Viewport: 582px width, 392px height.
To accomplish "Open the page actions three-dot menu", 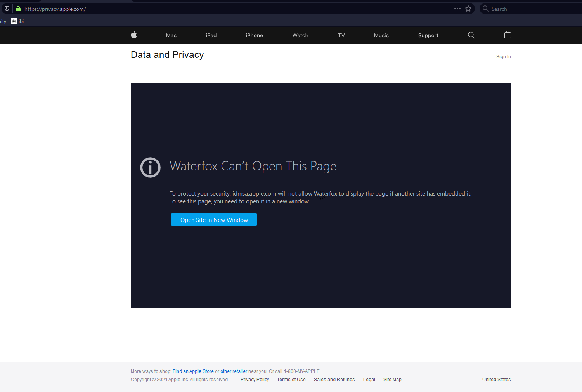I will (x=457, y=9).
